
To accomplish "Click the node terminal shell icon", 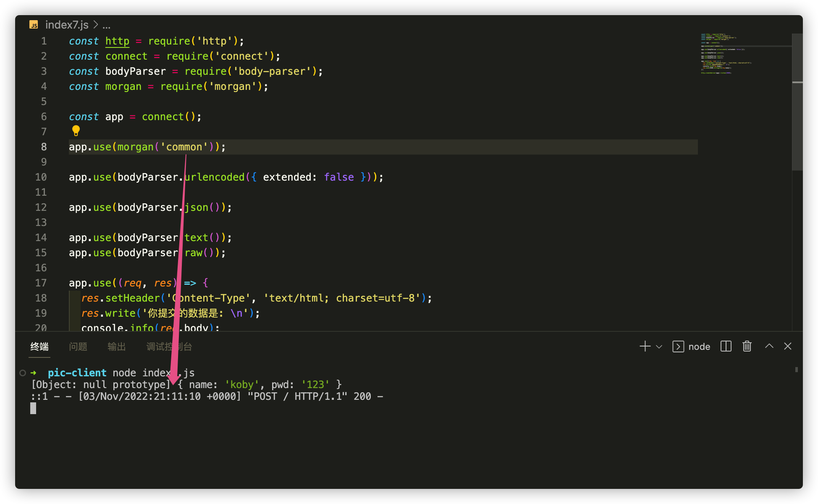I will pos(678,346).
